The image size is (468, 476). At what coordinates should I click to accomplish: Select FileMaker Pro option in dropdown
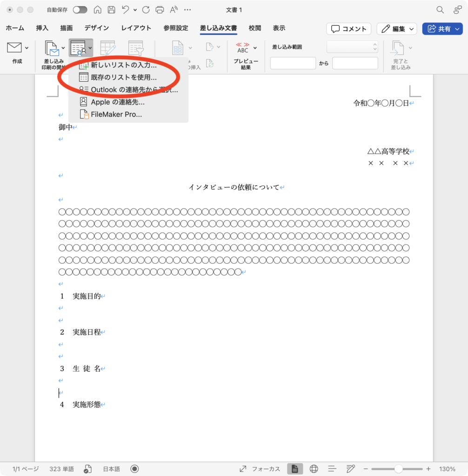click(116, 114)
